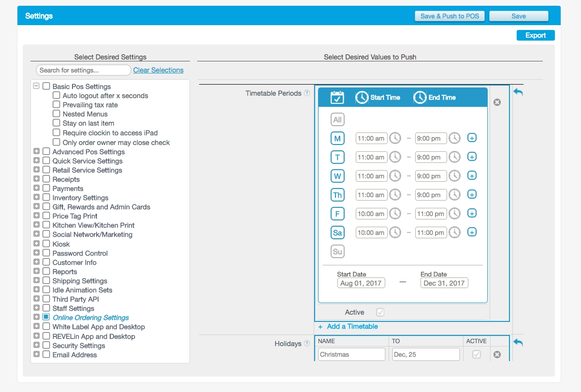581x392 pixels.
Task: Toggle the Monday day button
Action: tap(337, 138)
